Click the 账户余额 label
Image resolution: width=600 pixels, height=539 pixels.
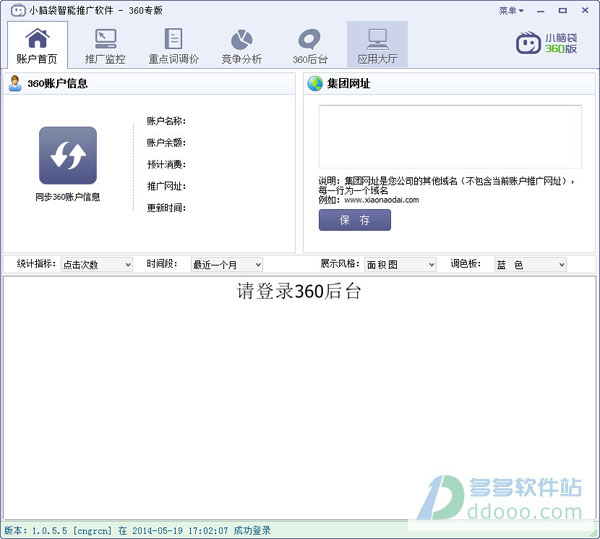coord(166,143)
